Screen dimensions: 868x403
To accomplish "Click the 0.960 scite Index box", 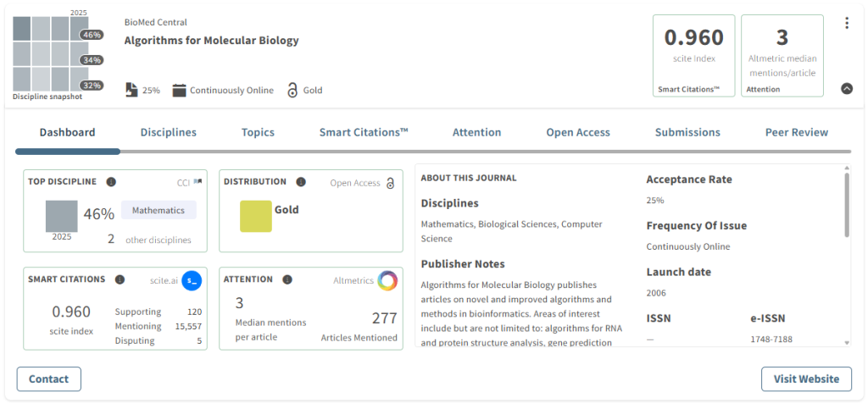I will [x=693, y=55].
